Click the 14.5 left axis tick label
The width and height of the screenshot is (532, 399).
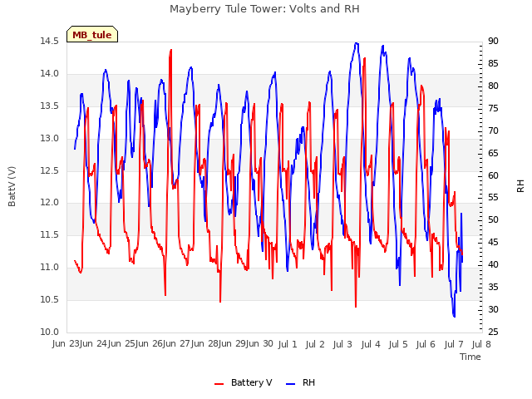50,41
